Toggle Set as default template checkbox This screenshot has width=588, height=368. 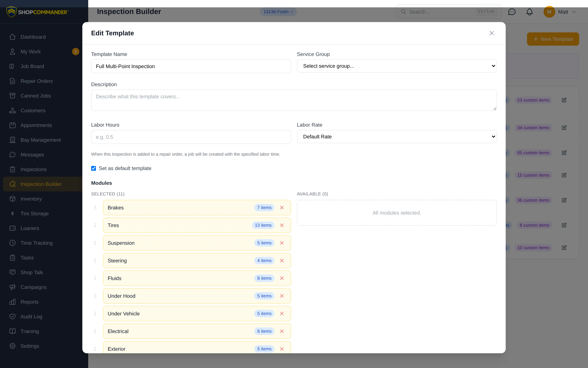(94, 168)
